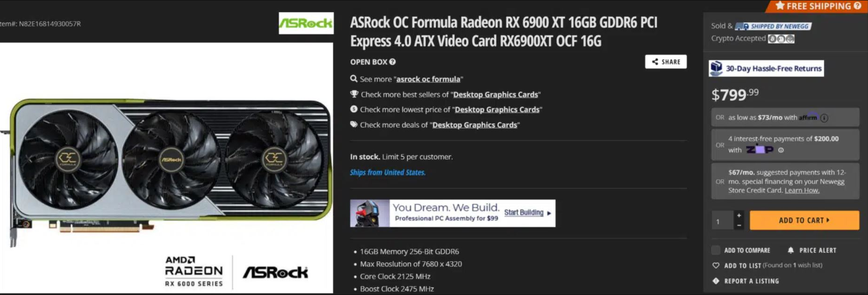
Task: Click the Price Alert bell icon
Action: click(x=790, y=250)
